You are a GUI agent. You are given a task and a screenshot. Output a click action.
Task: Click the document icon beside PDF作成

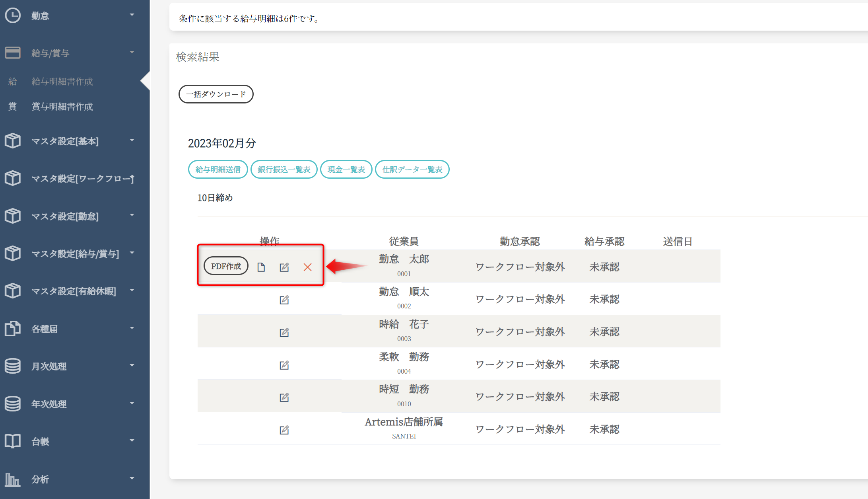click(x=261, y=267)
